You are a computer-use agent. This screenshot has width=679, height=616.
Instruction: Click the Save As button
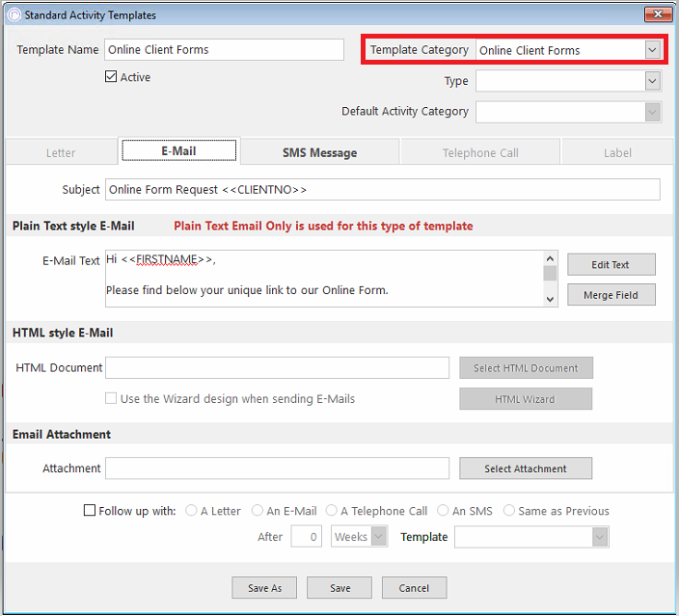pyautogui.click(x=264, y=588)
